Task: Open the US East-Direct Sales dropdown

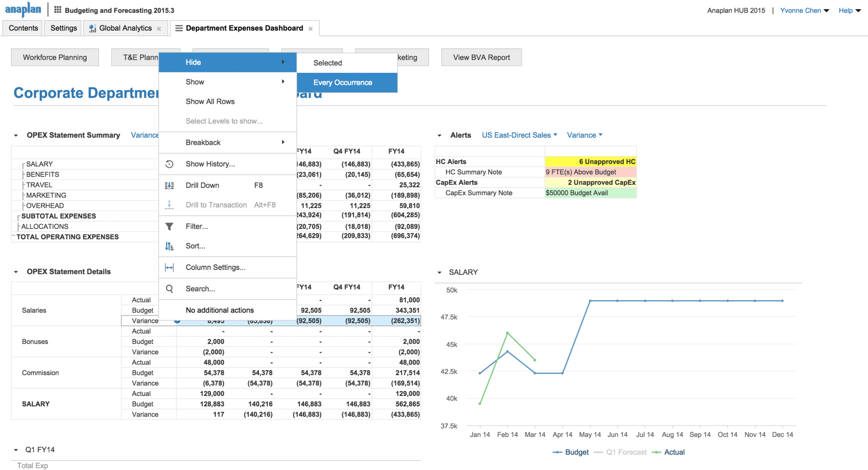Action: [x=520, y=135]
